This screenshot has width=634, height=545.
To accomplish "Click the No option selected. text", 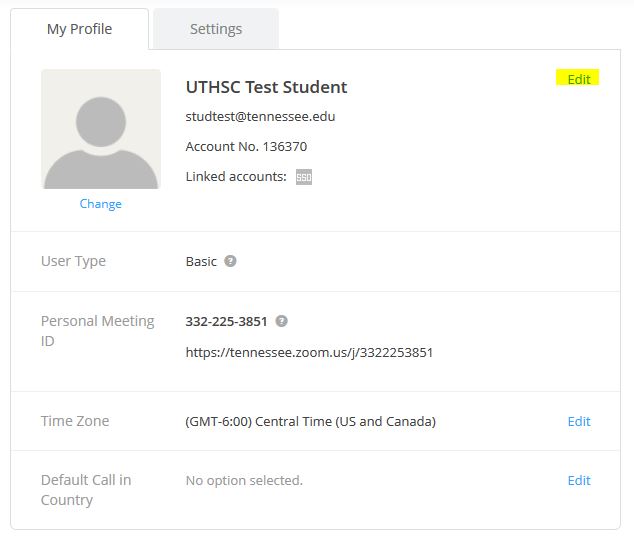I will coord(244,481).
